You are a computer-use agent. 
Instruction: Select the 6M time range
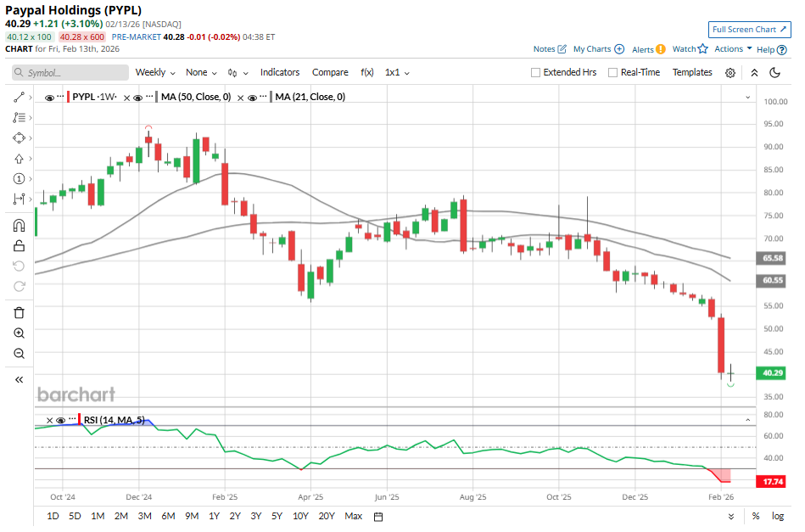click(x=168, y=517)
